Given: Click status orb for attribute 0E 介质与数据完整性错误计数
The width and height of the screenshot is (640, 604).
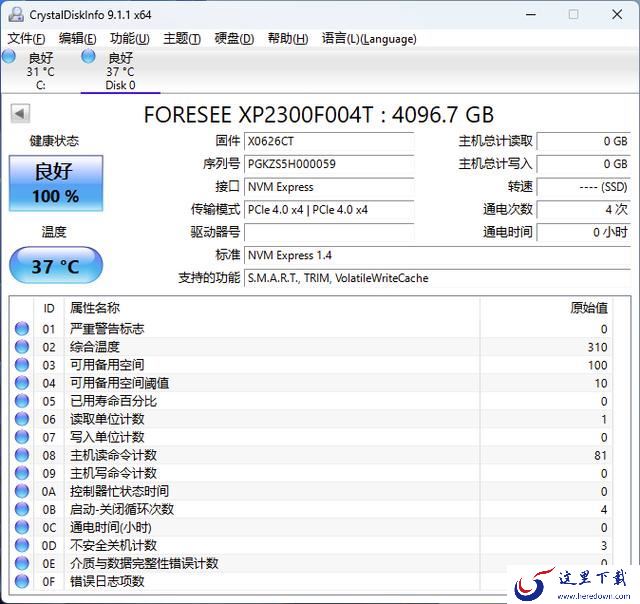Looking at the screenshot, I should click(22, 563).
